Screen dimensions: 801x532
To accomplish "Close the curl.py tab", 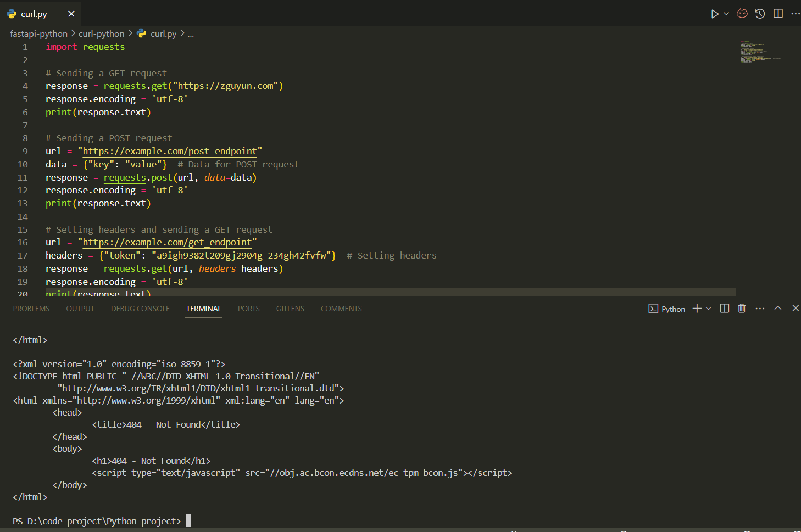I will pyautogui.click(x=71, y=14).
